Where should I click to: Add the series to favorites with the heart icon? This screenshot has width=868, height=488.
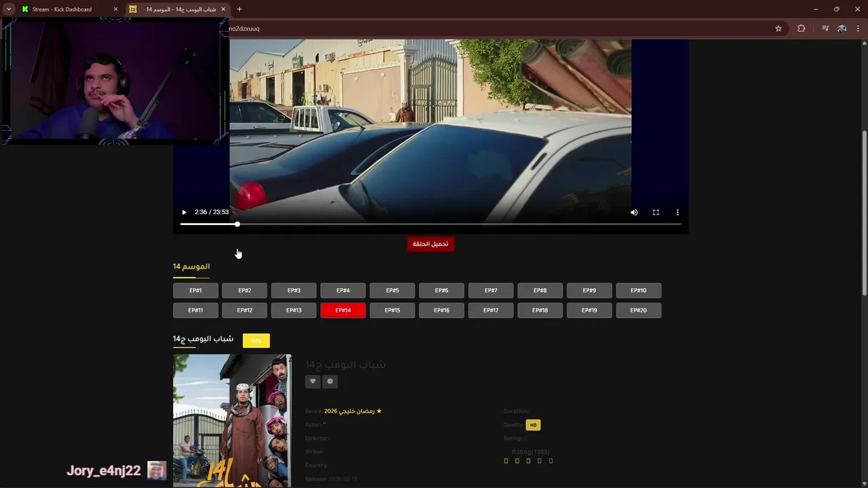(x=313, y=382)
